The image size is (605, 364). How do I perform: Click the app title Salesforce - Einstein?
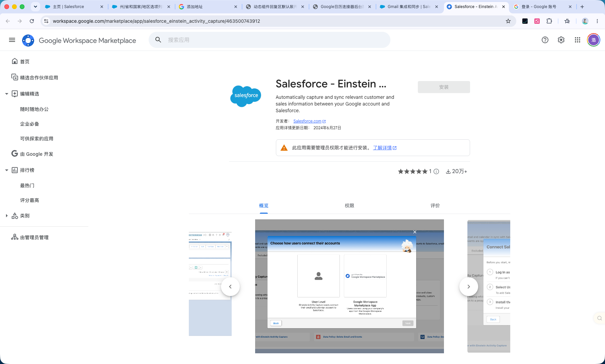click(331, 84)
